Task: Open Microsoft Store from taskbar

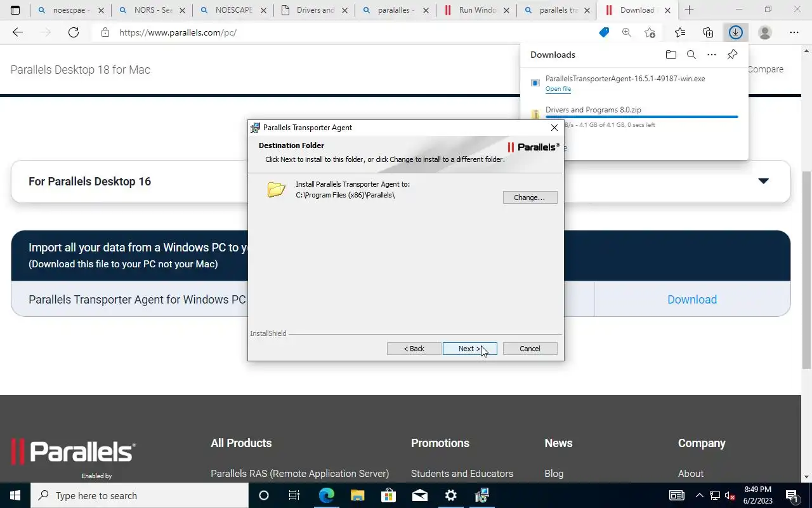Action: coord(388,495)
